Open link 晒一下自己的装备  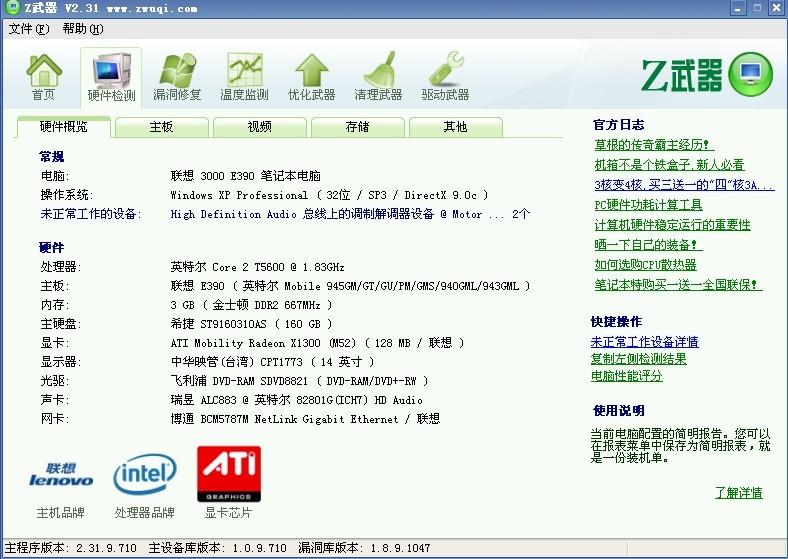648,245
